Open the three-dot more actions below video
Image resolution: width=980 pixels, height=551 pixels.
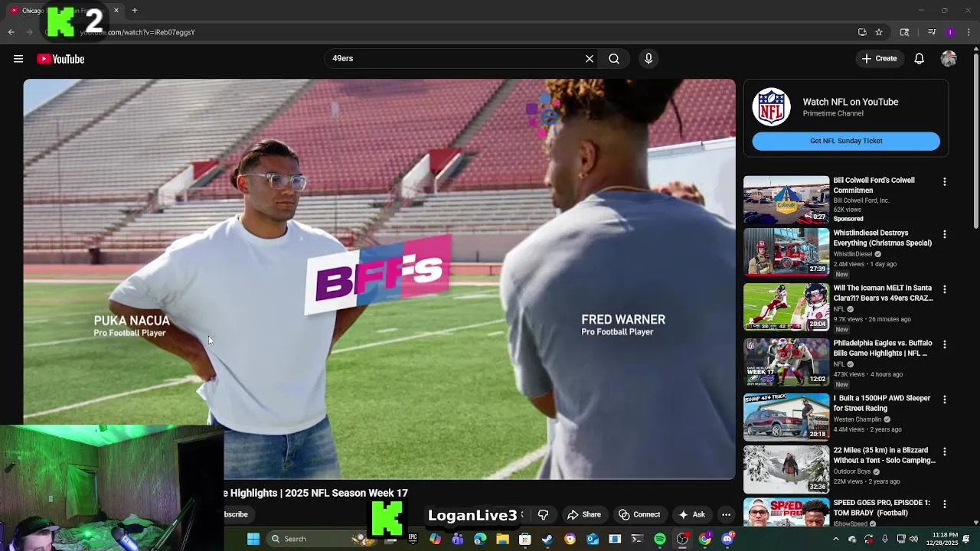coord(726,515)
